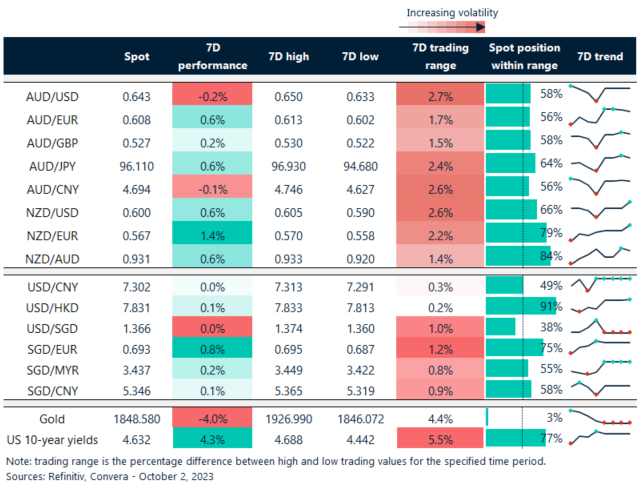
Task: Click the NZD/EUR 1.4% green performance cell
Action: point(210,236)
